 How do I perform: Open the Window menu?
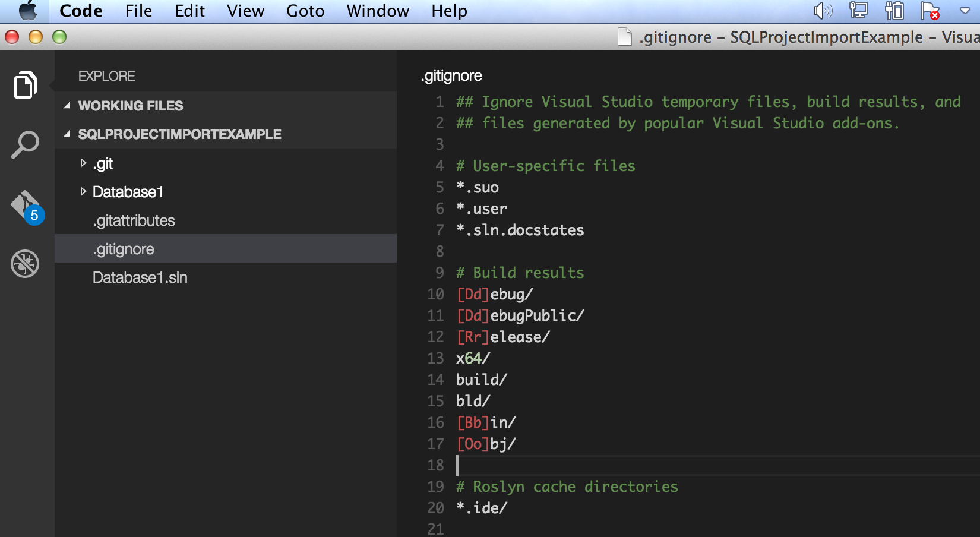(378, 11)
